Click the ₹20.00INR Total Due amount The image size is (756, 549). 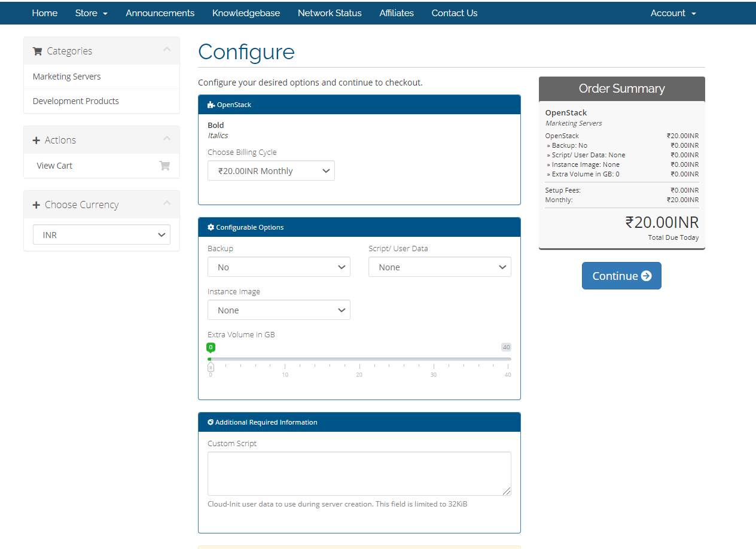pos(661,222)
